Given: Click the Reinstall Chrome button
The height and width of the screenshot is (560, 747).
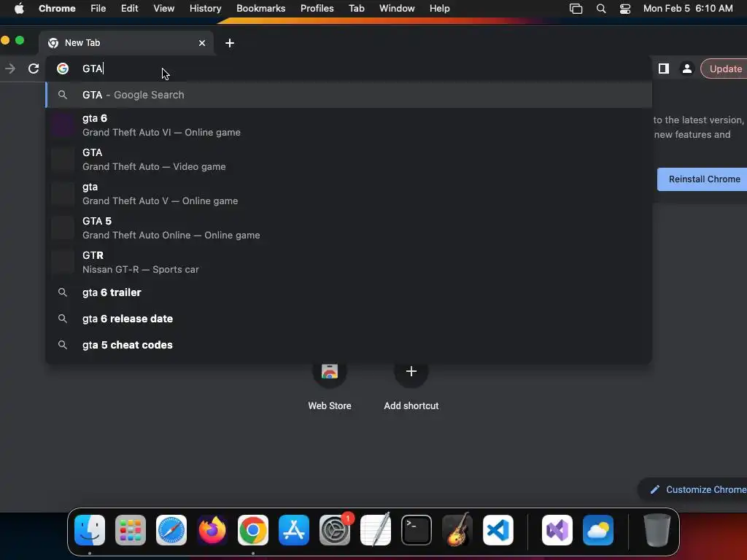Looking at the screenshot, I should click(x=704, y=179).
